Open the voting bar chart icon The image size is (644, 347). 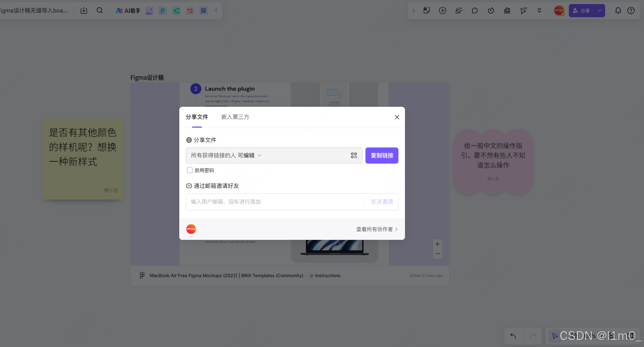[x=507, y=11]
